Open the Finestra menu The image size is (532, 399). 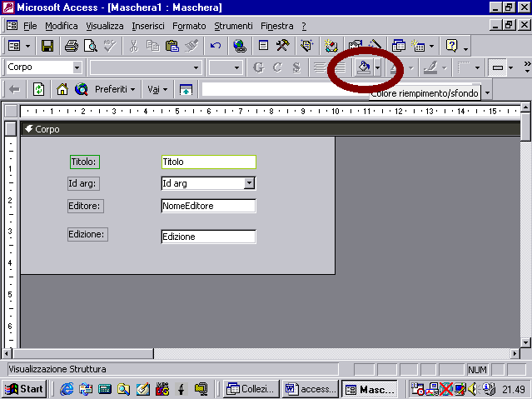(277, 26)
